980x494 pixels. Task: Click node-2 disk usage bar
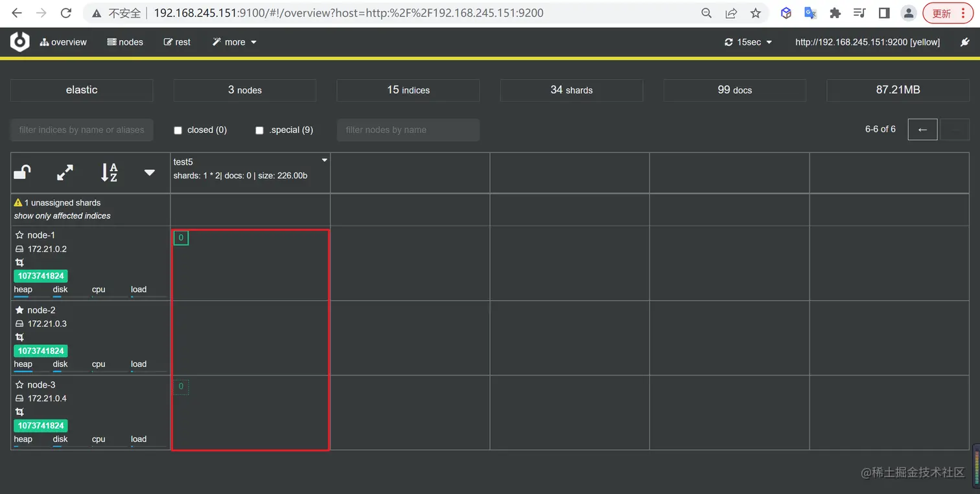tap(71, 371)
